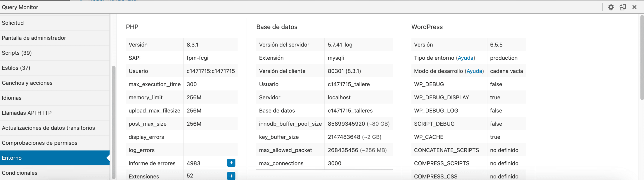Click the main panel vertical scrollbar
644x180 pixels.
tap(642, 58)
